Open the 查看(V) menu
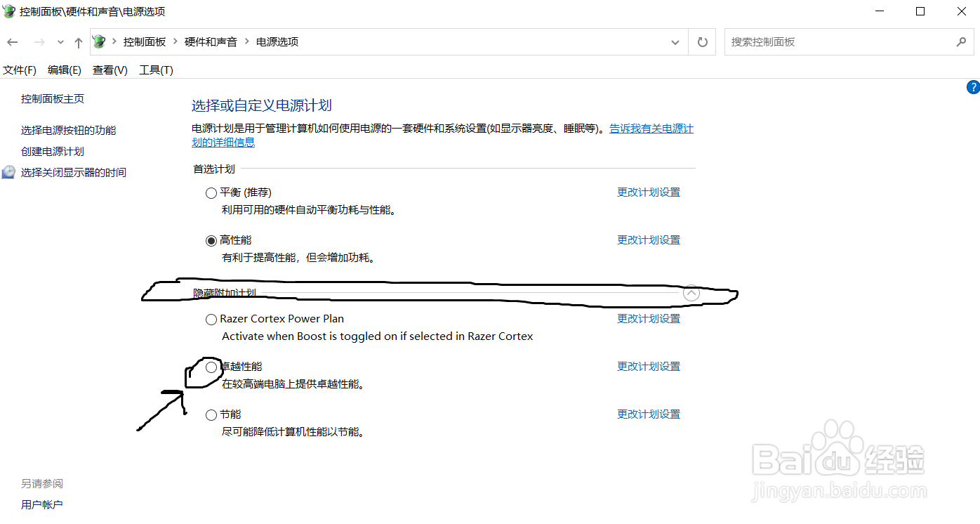 tap(110, 70)
